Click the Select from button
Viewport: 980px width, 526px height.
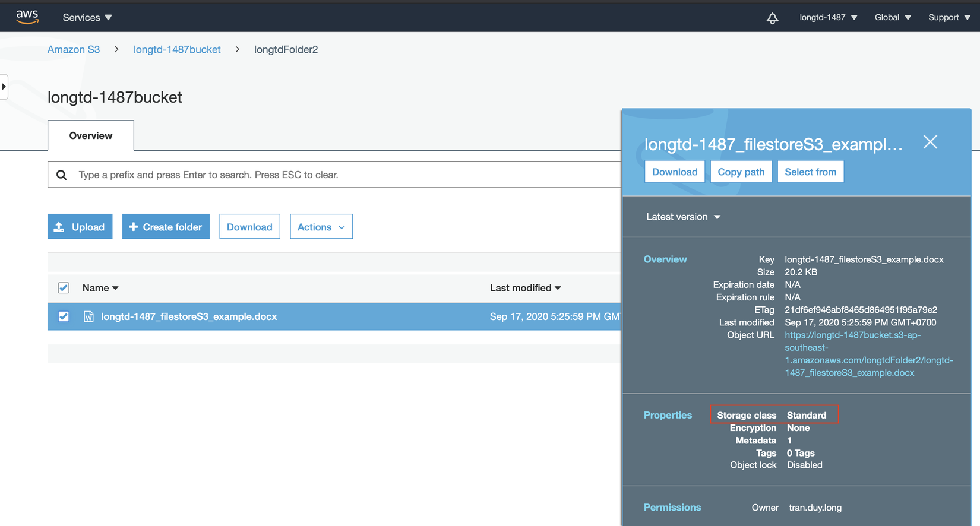[x=810, y=172]
